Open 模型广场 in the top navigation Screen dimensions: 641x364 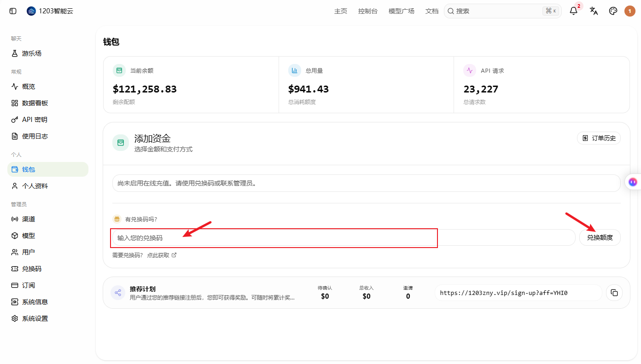[402, 11]
